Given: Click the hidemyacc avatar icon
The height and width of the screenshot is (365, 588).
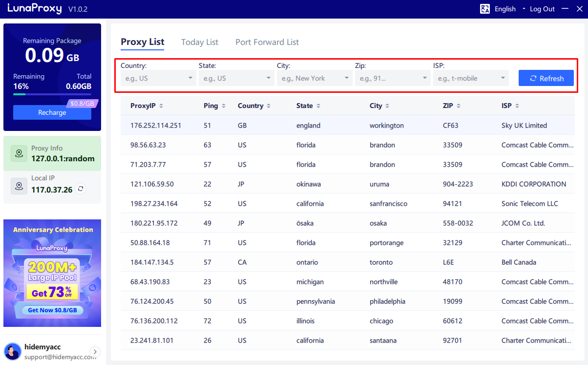Looking at the screenshot, I should click(x=12, y=351).
